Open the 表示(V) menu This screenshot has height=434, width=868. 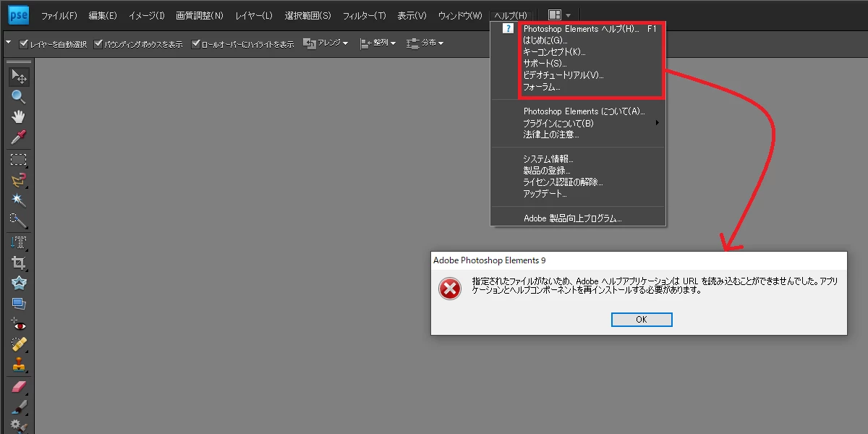pos(412,15)
